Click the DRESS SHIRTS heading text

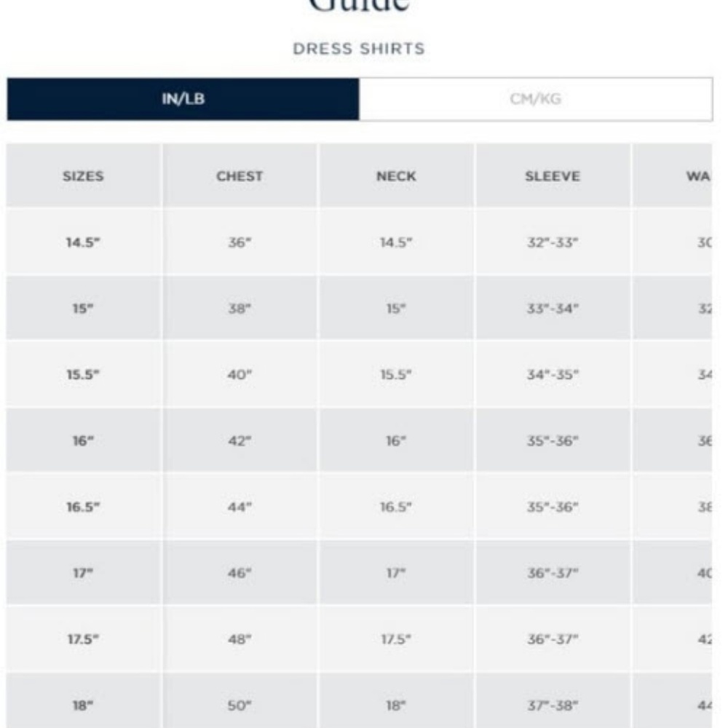tap(359, 50)
